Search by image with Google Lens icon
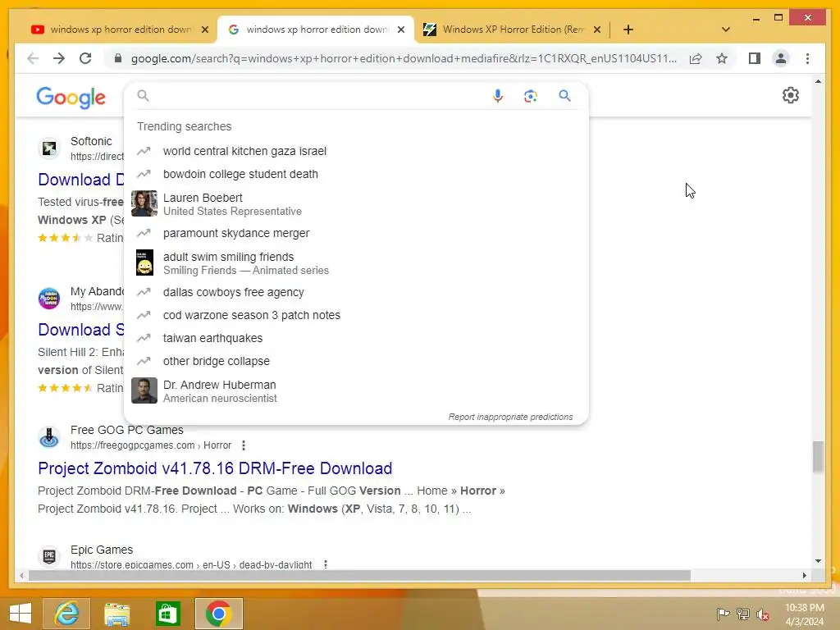 (x=531, y=96)
